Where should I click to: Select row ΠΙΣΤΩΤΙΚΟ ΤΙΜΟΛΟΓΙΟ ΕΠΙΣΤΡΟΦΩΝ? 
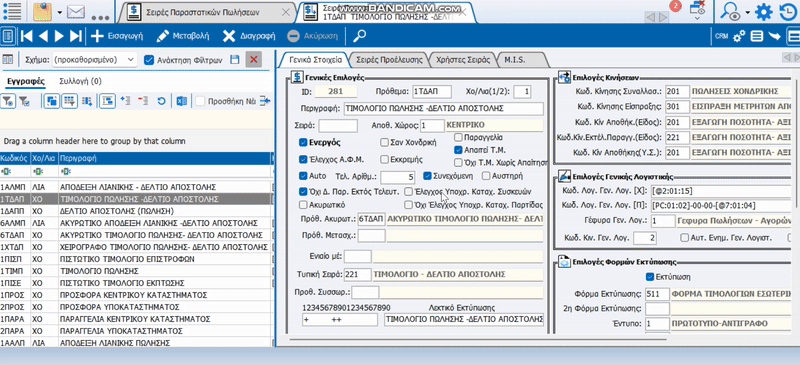click(x=136, y=259)
